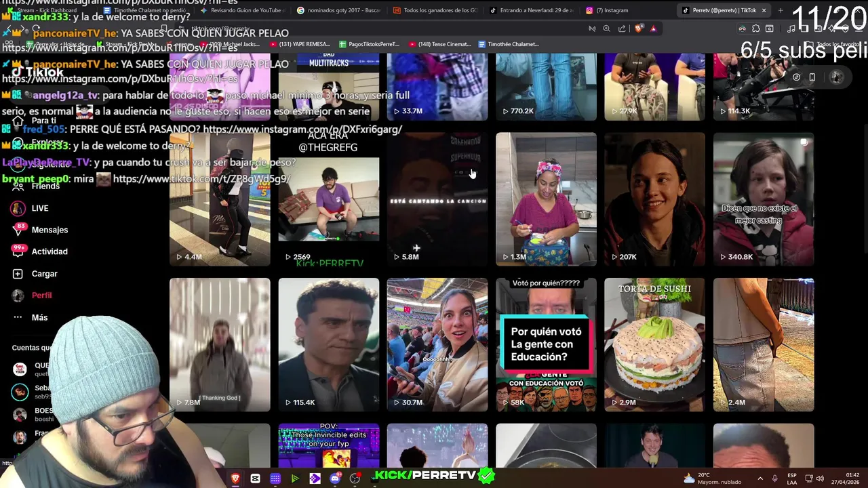
Task: Open the BAD MULTITRACKS video
Action: (329, 87)
